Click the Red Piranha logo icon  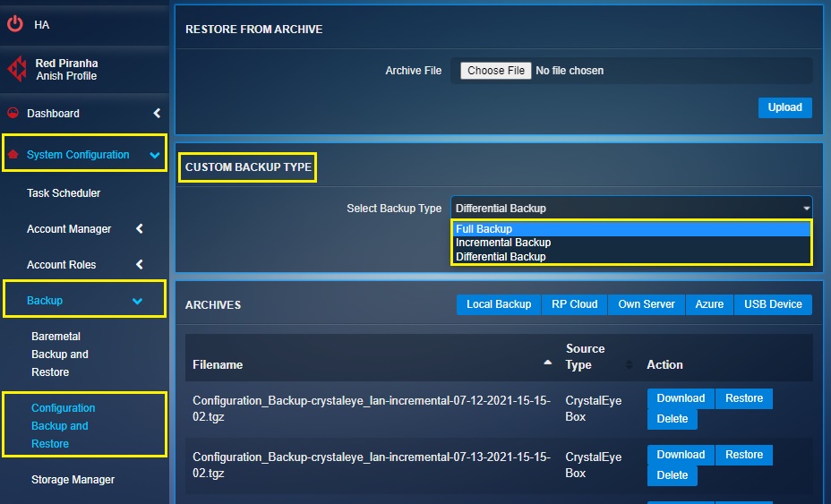click(18, 69)
